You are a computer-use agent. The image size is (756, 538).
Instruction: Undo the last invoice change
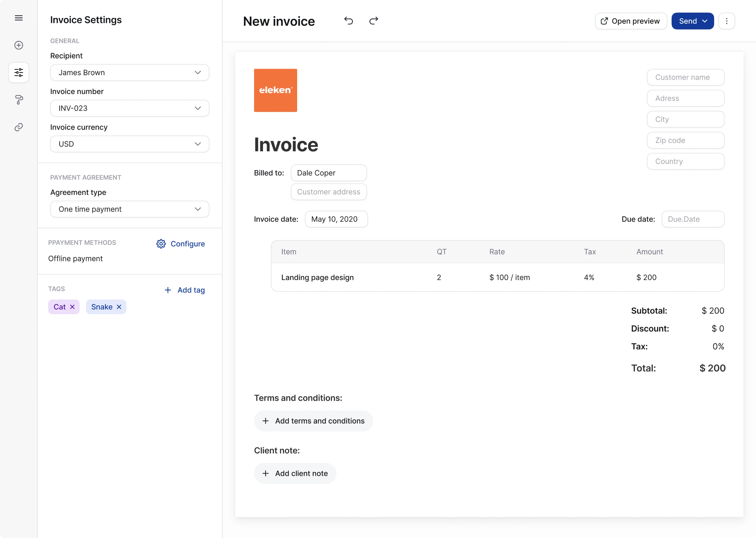click(x=348, y=21)
